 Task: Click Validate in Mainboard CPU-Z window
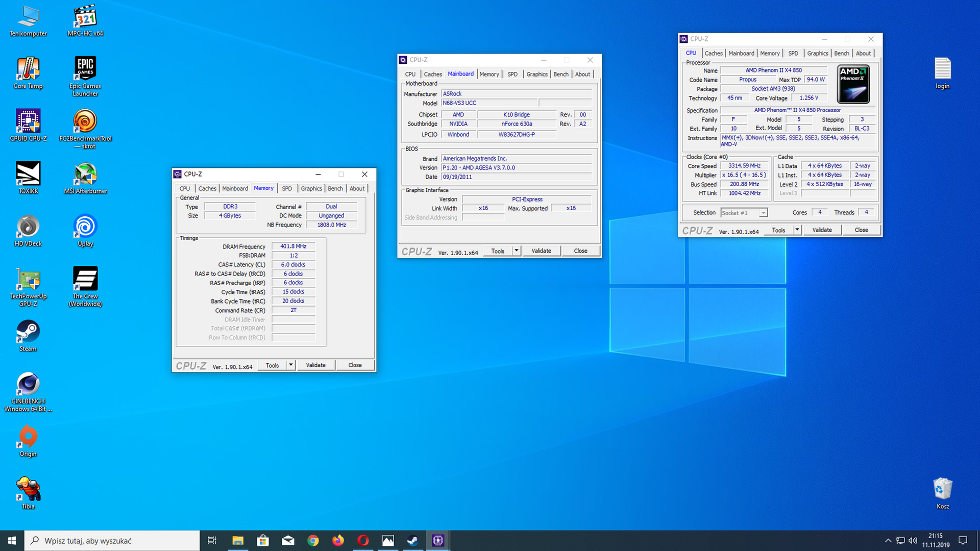(x=541, y=251)
